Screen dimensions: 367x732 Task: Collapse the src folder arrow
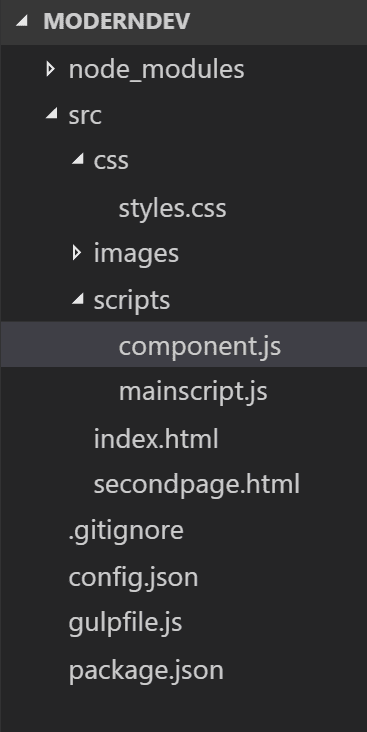pos(52,113)
